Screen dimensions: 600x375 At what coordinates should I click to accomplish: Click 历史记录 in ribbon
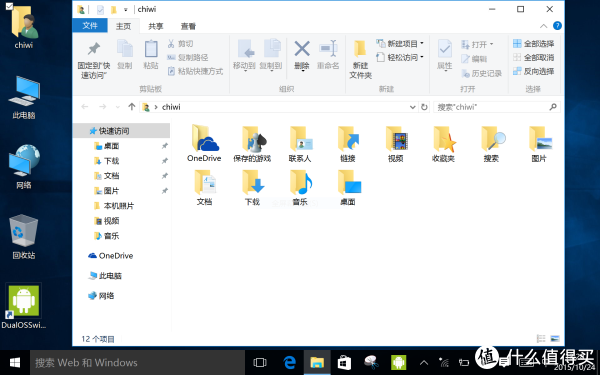[x=481, y=73]
